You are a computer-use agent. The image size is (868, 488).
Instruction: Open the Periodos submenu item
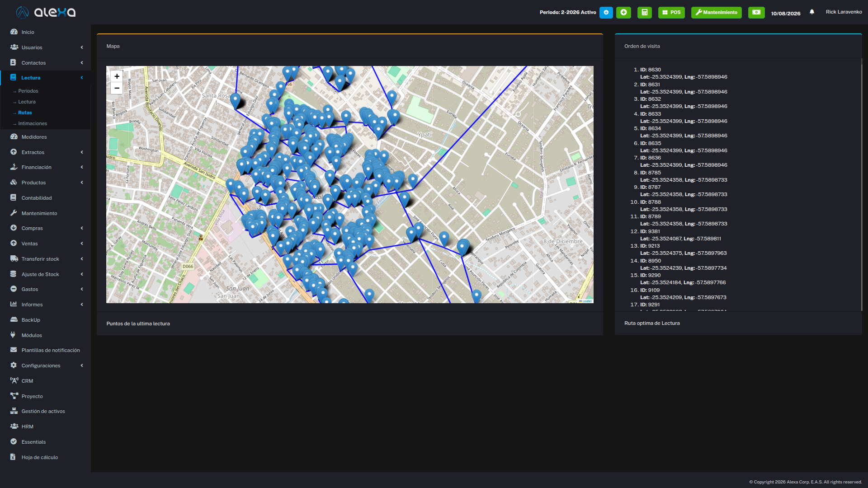tap(28, 91)
